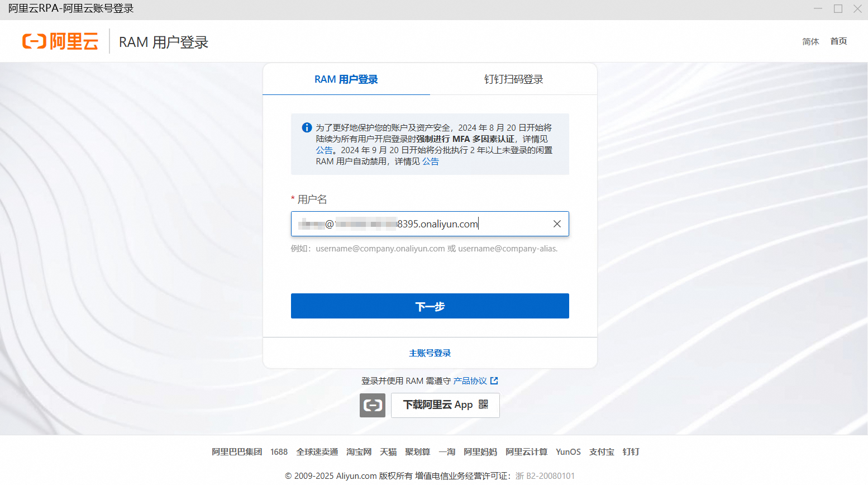The height and width of the screenshot is (485, 868).
Task: Minimize the 阿里云RPA window
Action: pyautogui.click(x=818, y=8)
